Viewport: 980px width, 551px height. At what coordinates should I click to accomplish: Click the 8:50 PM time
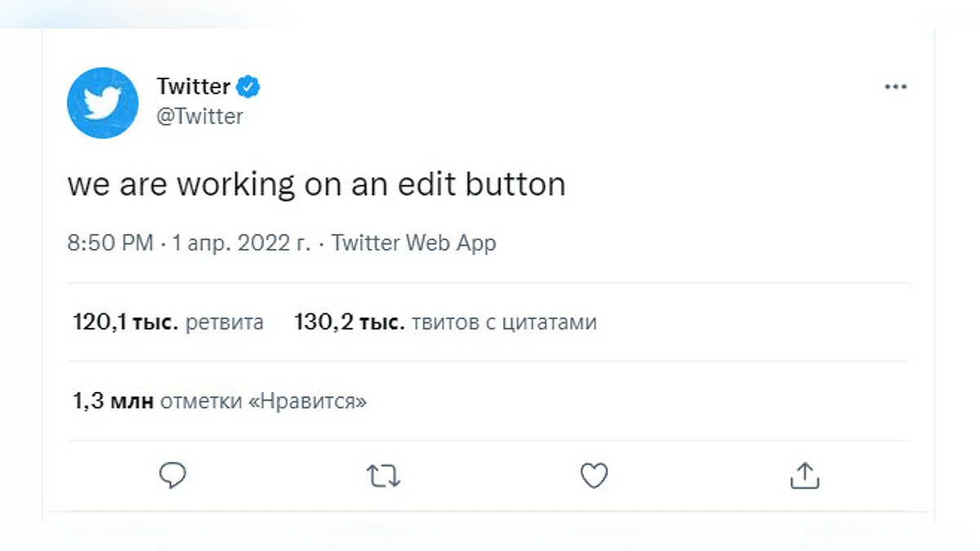click(x=110, y=242)
